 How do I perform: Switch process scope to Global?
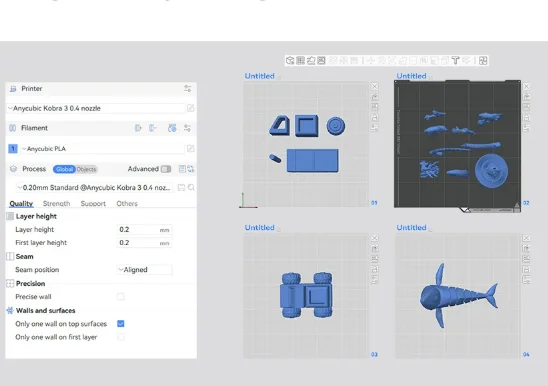pos(64,169)
